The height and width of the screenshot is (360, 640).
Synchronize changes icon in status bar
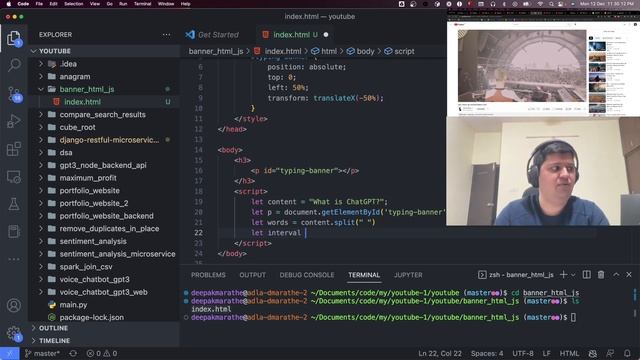click(x=73, y=353)
